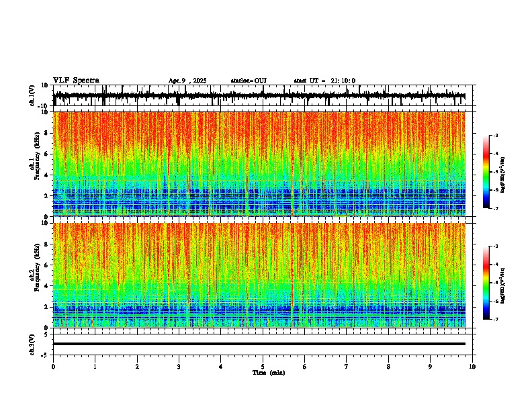Viewport: 532px width, 411px height.
Task: Click the ch.1 colorbar log(PSD) unit label
Action: [x=503, y=175]
